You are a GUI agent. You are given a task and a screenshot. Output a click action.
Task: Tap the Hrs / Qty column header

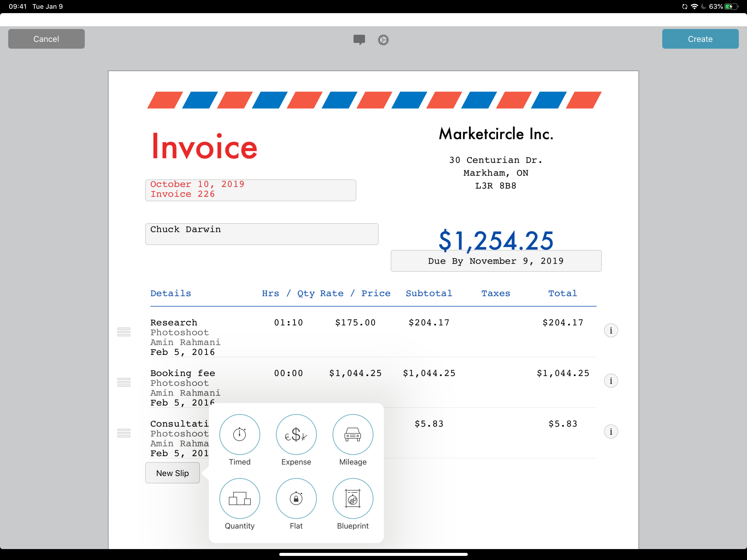288,293
